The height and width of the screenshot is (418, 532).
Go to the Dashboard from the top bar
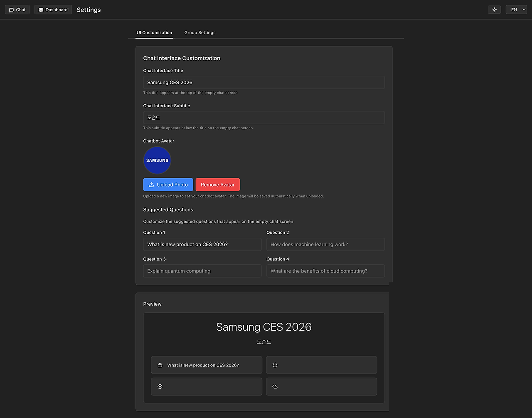pos(53,10)
